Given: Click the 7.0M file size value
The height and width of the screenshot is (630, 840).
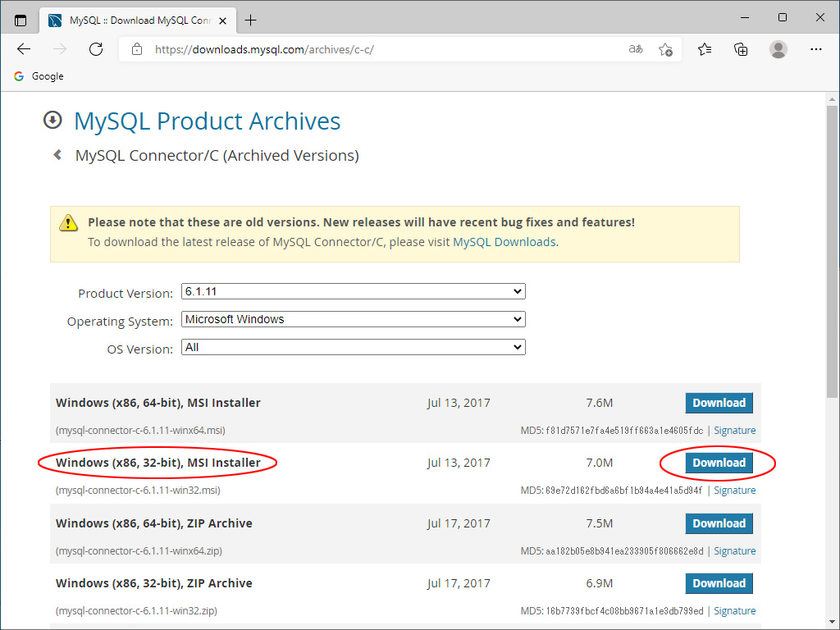Looking at the screenshot, I should point(599,463).
